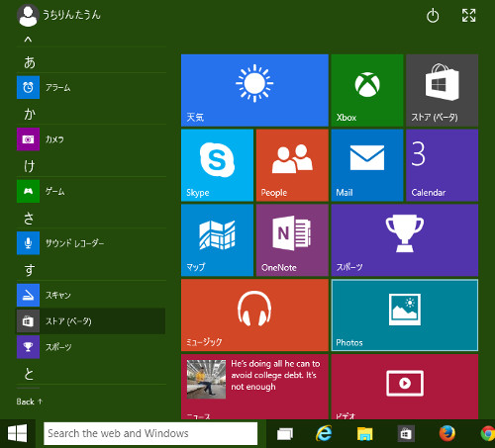Open the Mail tile

click(367, 165)
